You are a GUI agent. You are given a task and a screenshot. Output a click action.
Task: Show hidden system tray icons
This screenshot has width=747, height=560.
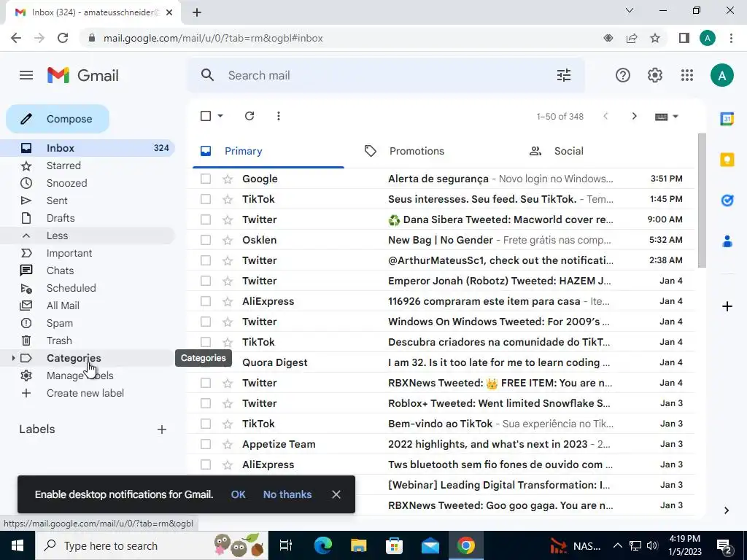tap(617, 545)
